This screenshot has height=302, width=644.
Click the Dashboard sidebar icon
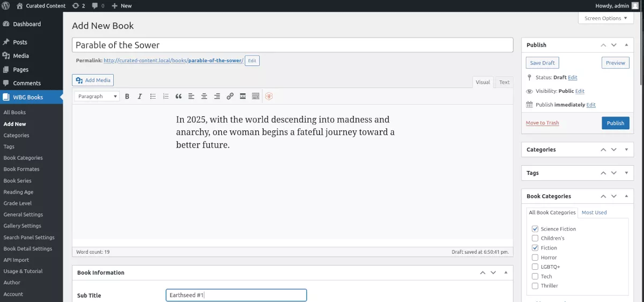[x=6, y=24]
